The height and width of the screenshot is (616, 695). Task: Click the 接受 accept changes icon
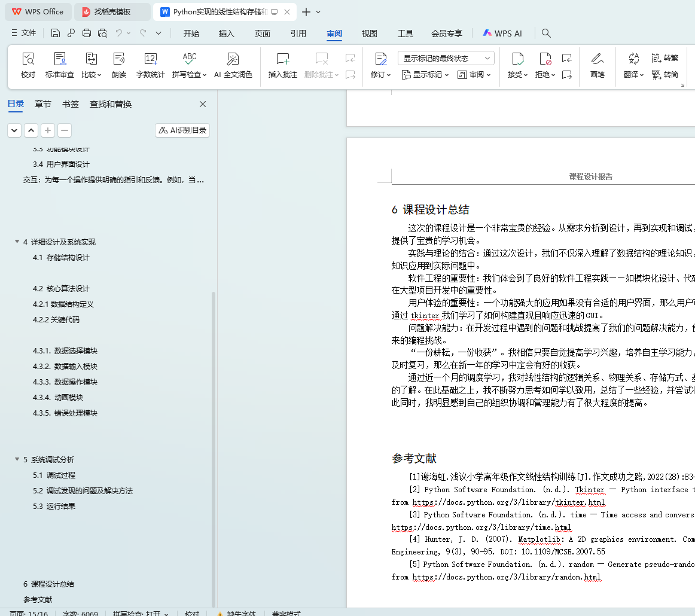[x=517, y=59]
